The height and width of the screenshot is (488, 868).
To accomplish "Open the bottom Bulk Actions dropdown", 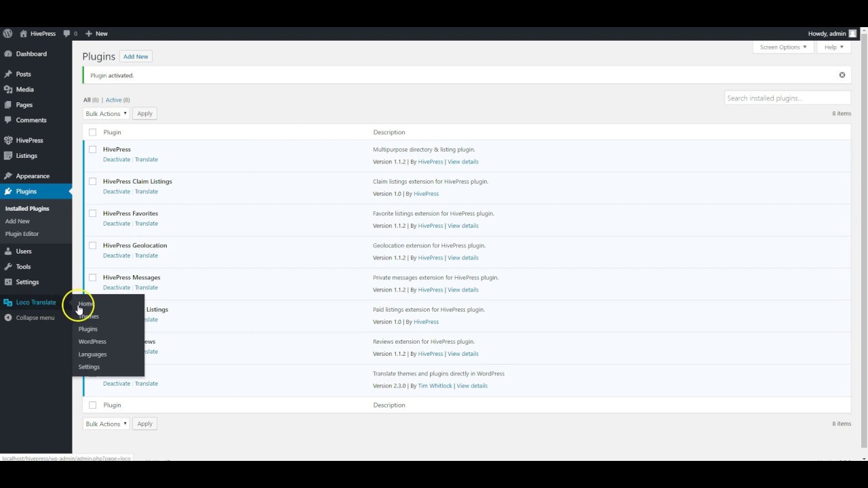I will tap(106, 424).
